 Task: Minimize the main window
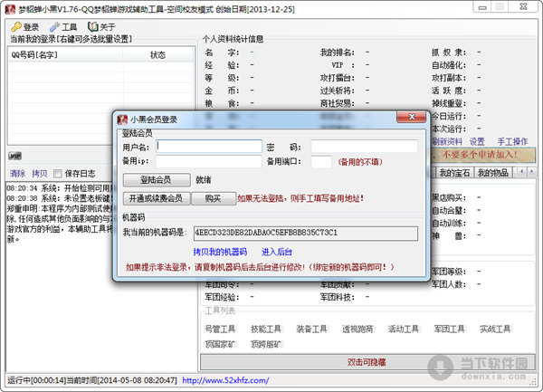[x=482, y=7]
